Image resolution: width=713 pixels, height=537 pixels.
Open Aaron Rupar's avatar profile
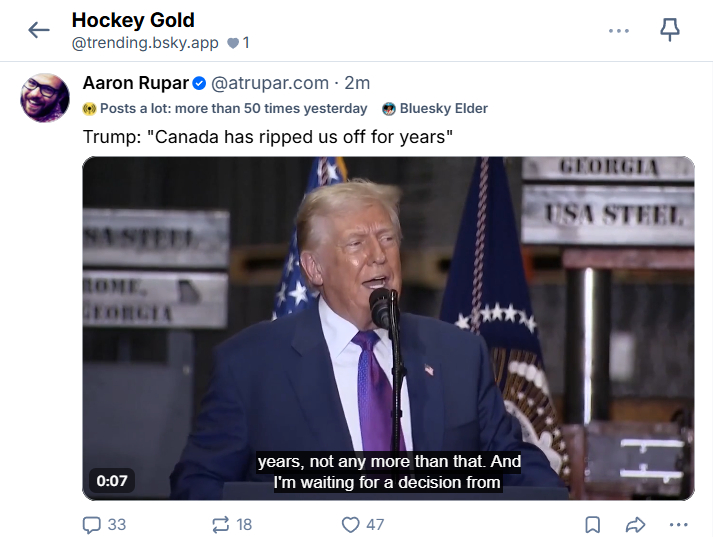coord(45,98)
